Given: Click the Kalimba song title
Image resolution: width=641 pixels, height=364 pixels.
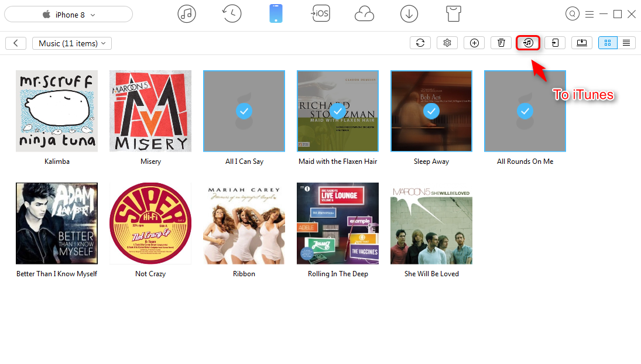Looking at the screenshot, I should click(x=57, y=162).
